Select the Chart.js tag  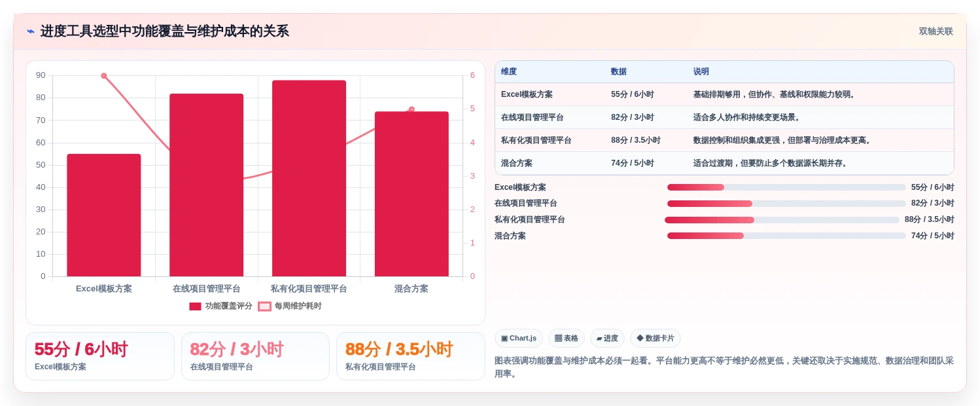519,339
